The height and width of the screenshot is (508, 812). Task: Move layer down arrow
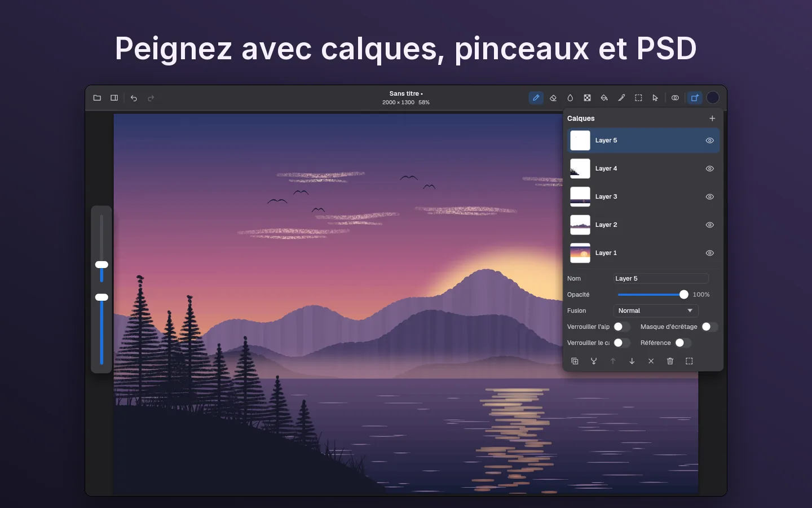point(632,361)
